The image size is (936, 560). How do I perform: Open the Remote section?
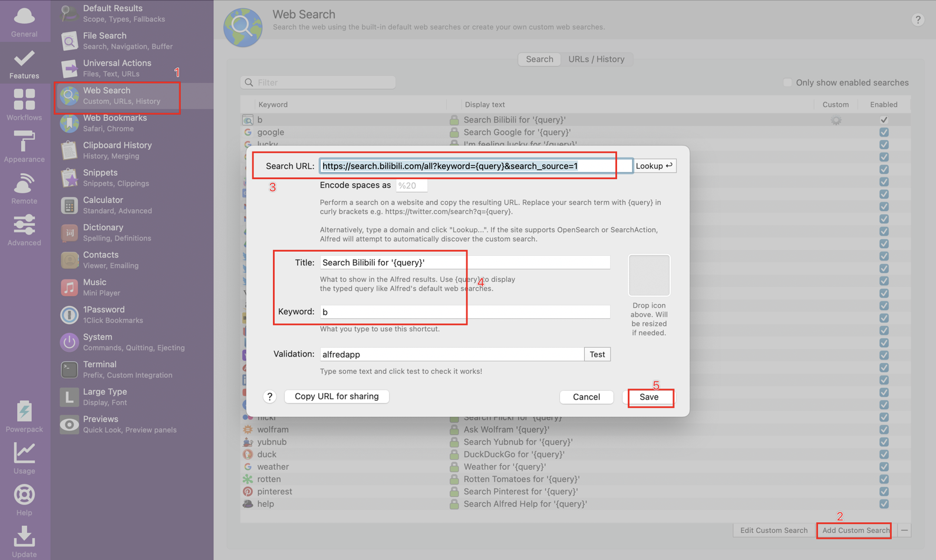[x=24, y=188]
